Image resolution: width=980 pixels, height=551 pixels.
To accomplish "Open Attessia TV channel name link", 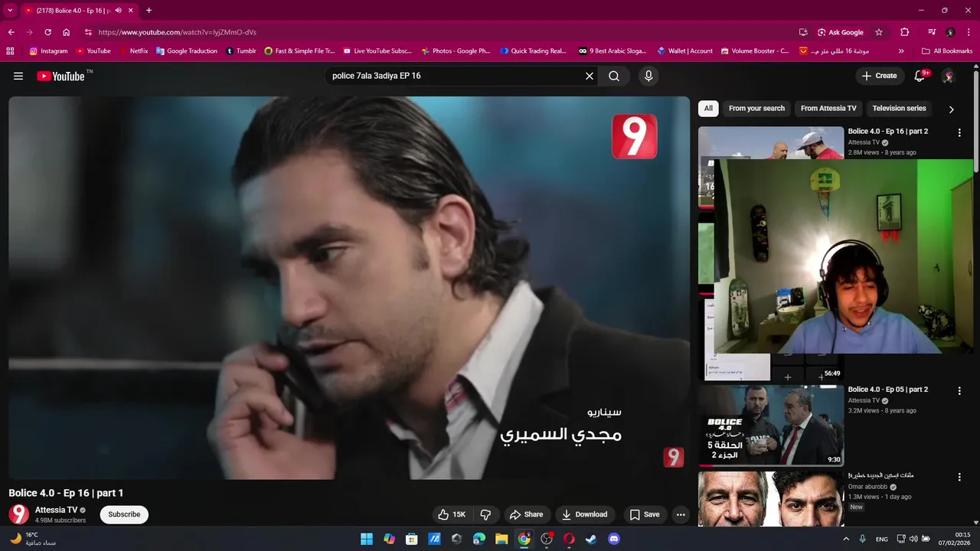I will 56,510.
